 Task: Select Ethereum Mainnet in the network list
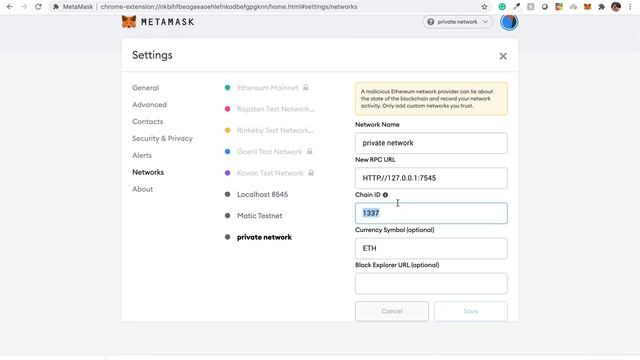coord(267,88)
